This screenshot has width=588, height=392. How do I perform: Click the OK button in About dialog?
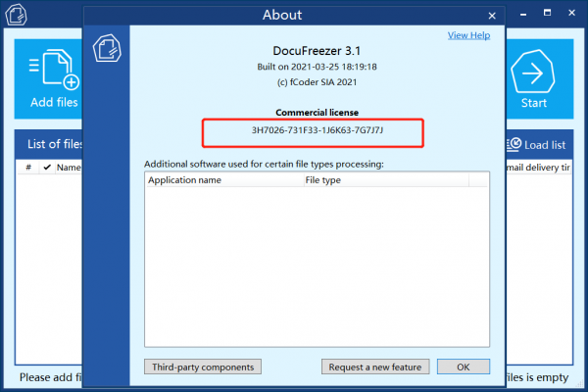click(464, 367)
